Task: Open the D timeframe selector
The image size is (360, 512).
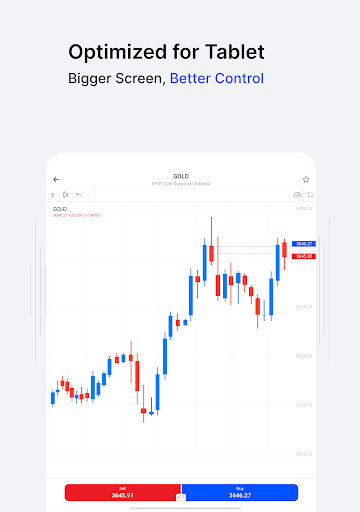Action: click(52, 195)
